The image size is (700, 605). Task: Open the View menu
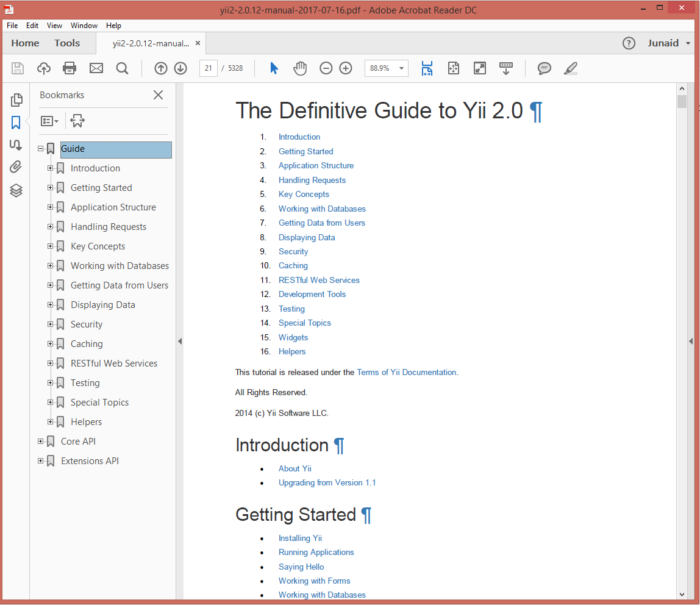click(54, 26)
